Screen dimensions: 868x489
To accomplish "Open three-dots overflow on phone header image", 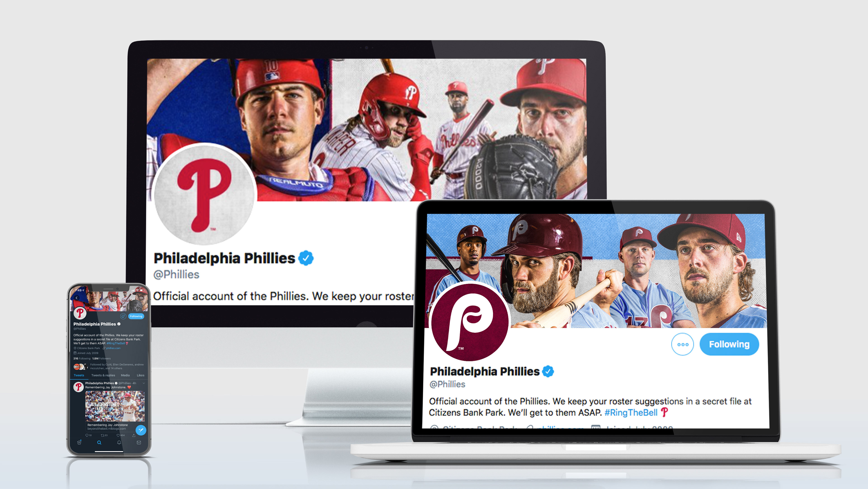I will [x=141, y=298].
